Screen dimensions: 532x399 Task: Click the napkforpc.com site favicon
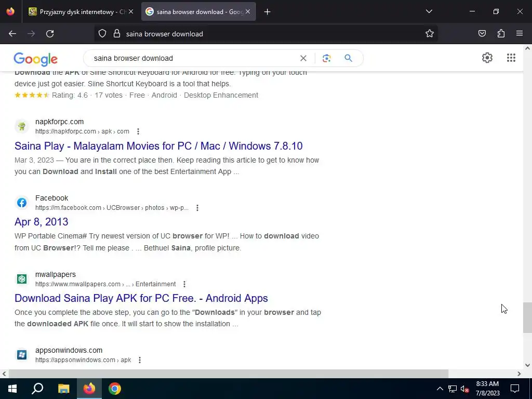point(22,127)
